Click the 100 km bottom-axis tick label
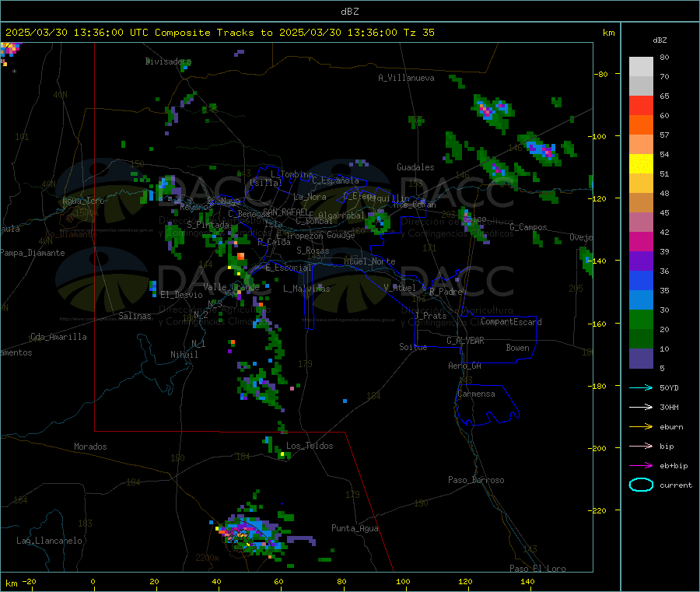This screenshot has width=700, height=592. 403,582
